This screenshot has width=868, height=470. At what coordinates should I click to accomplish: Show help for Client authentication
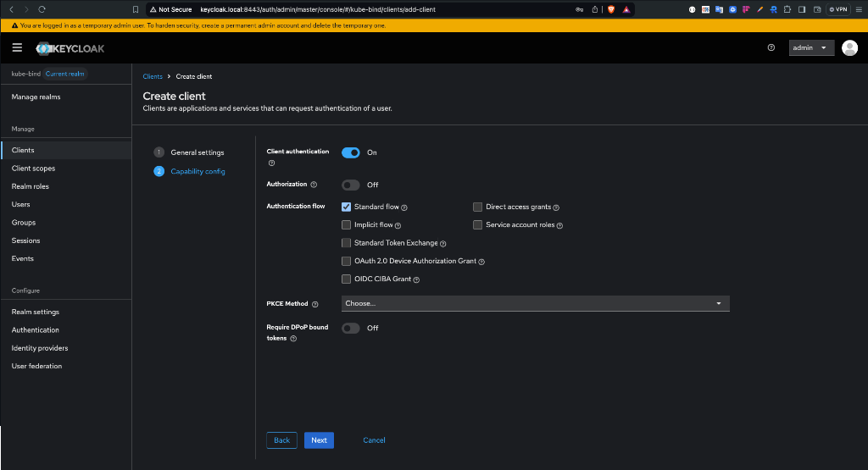pos(271,163)
